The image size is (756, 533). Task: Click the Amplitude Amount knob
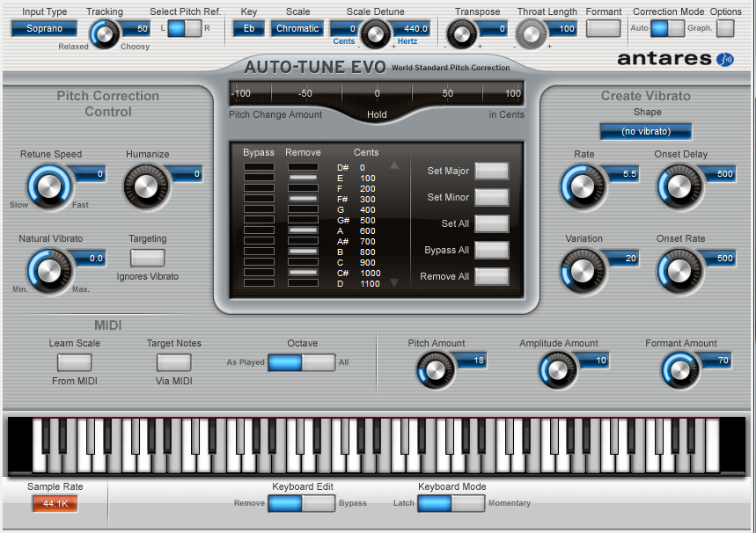pyautogui.click(x=557, y=370)
